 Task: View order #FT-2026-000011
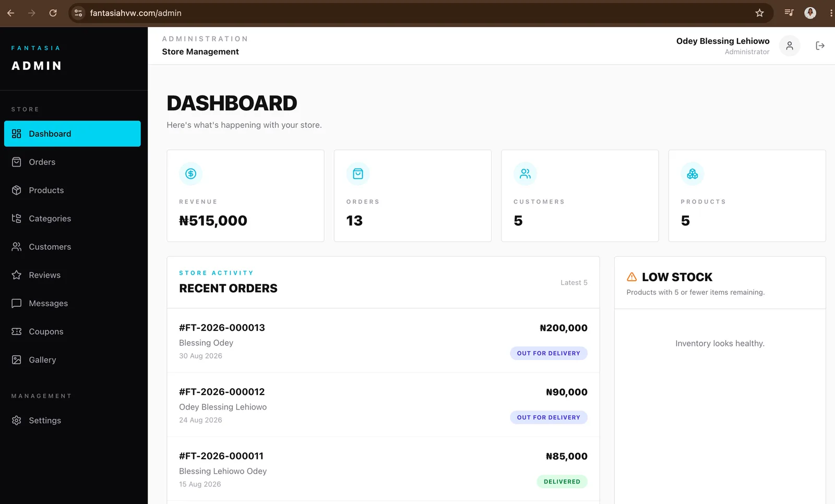(221, 456)
